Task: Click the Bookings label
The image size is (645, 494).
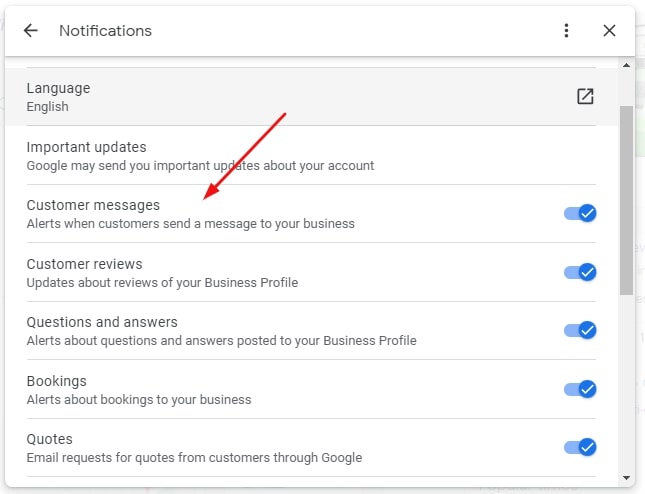Action: pyautogui.click(x=57, y=381)
